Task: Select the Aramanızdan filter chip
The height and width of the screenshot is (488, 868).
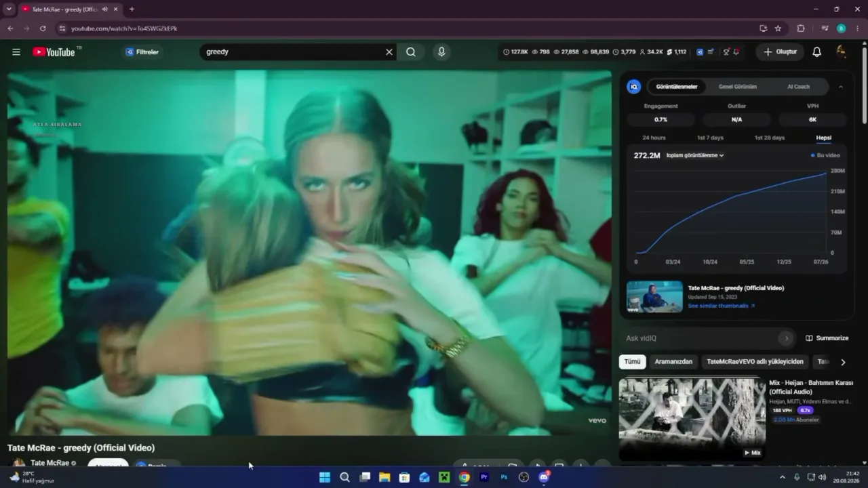Action: 673,362
